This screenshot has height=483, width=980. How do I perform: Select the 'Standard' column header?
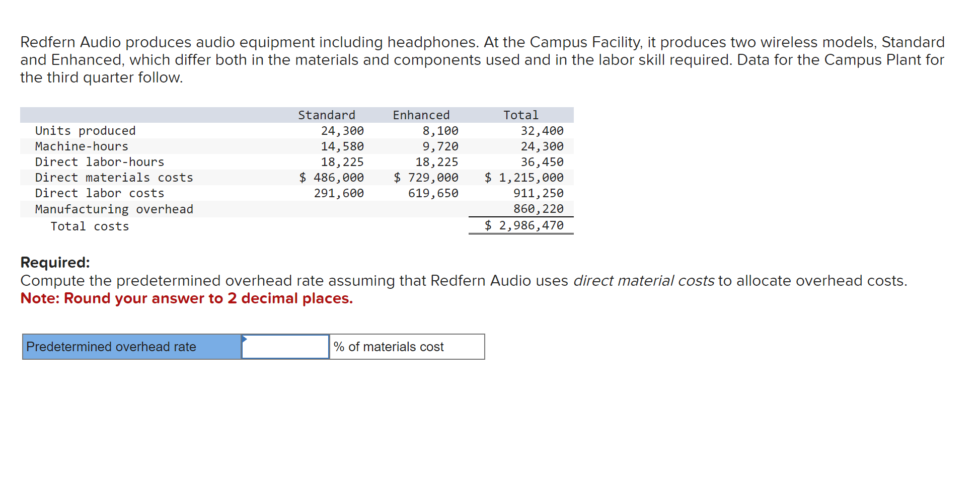[326, 115]
